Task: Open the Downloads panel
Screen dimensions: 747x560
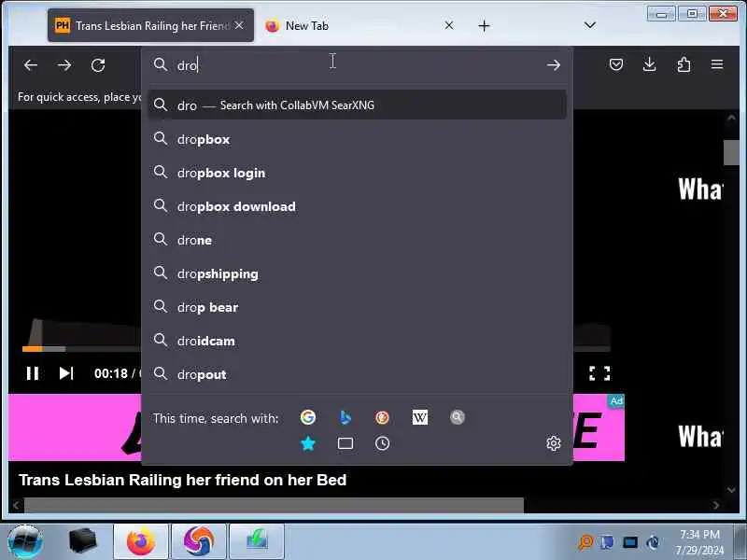Action: click(649, 64)
